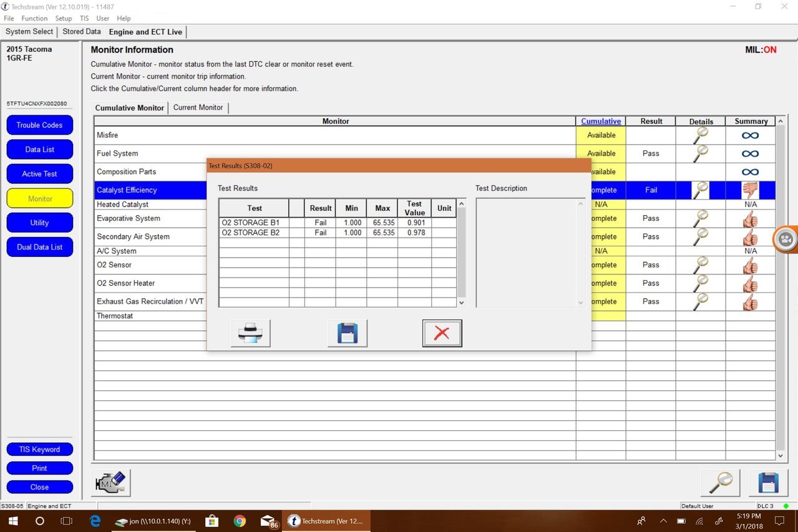
Task: Open the Help menu
Action: click(124, 19)
